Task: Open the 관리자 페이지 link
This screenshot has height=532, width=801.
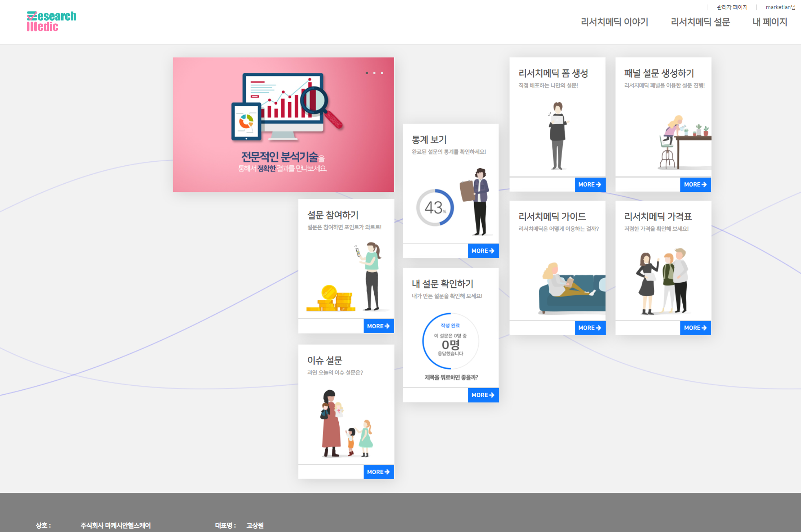Action: [732, 7]
